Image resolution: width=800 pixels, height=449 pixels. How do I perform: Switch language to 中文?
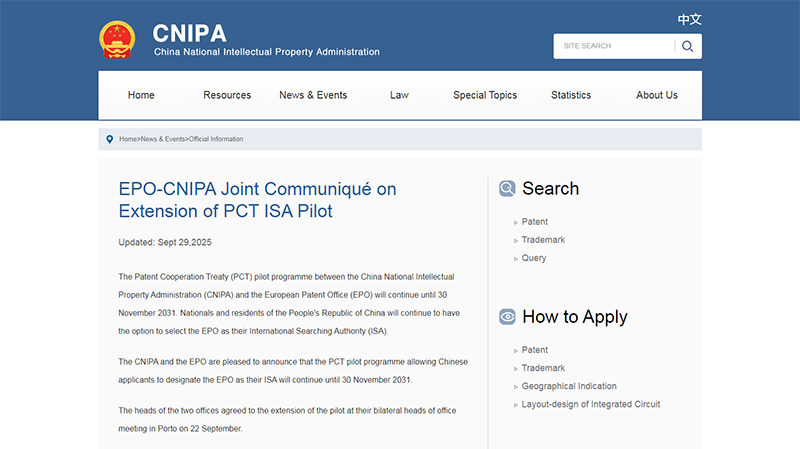689,20
